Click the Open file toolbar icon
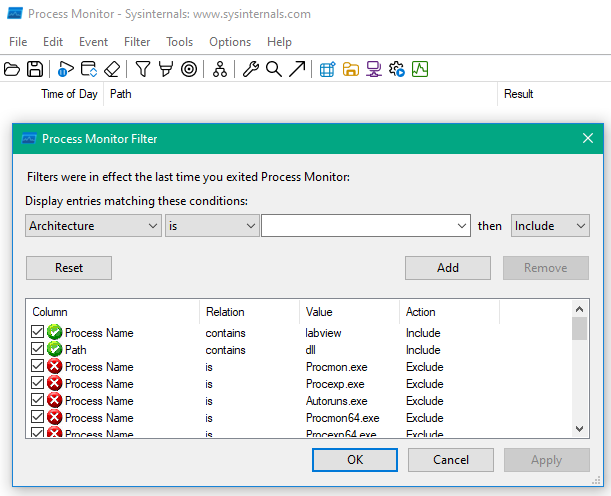The image size is (611, 496). (12, 69)
